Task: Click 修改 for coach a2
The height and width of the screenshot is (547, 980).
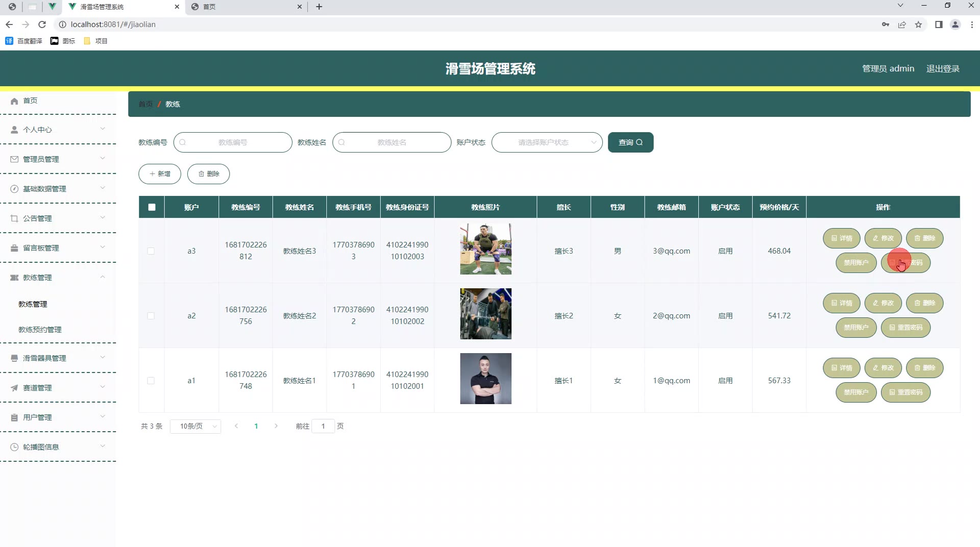Action: click(883, 303)
